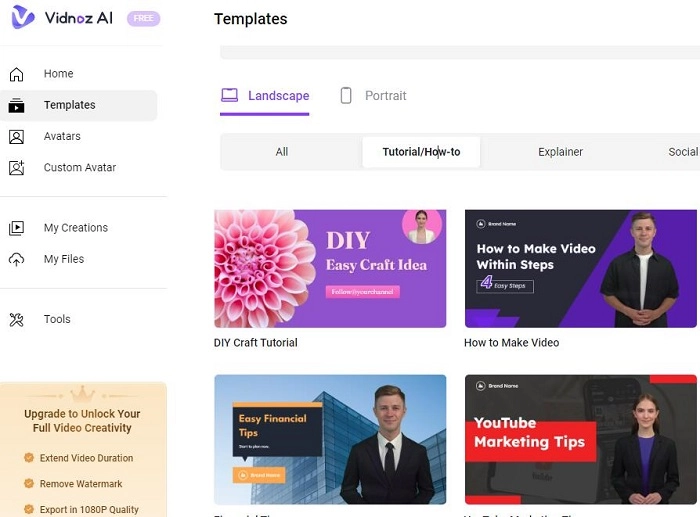This screenshot has height=517, width=700.
Task: Select the Landscape tab
Action: click(278, 96)
